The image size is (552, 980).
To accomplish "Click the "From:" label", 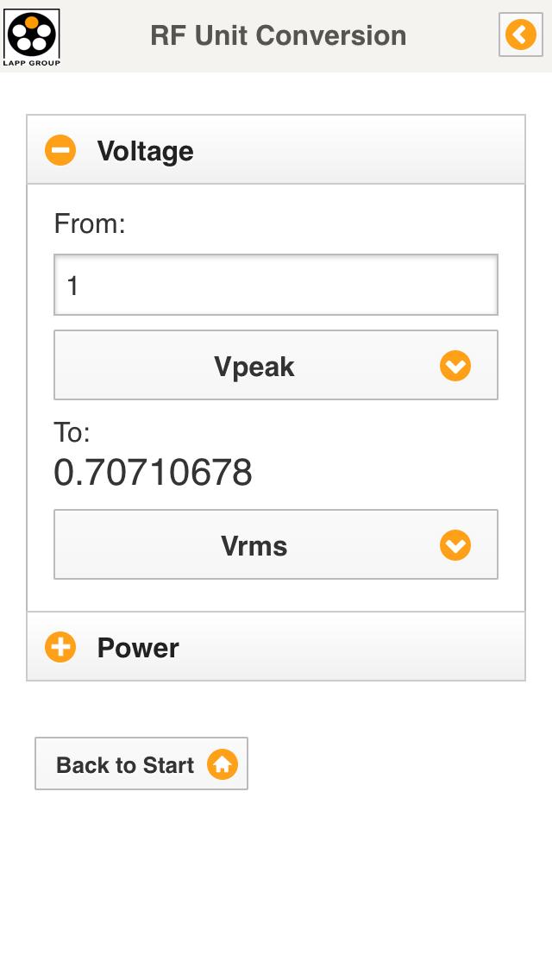I will [x=90, y=224].
